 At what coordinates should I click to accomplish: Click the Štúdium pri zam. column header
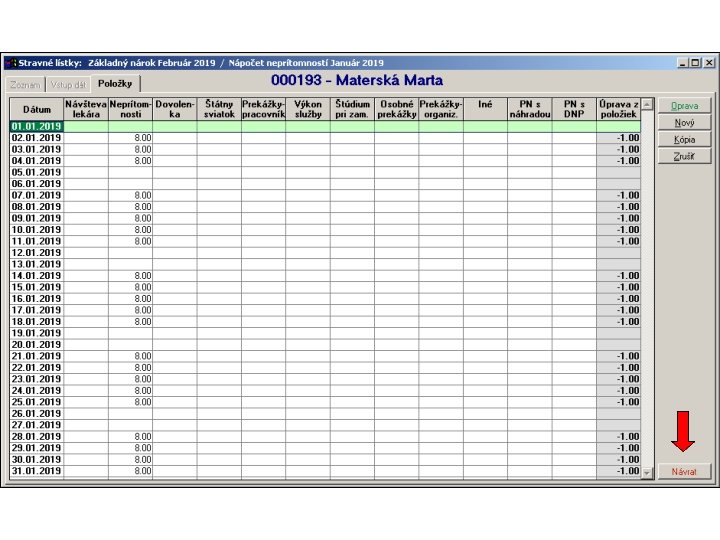click(352, 109)
